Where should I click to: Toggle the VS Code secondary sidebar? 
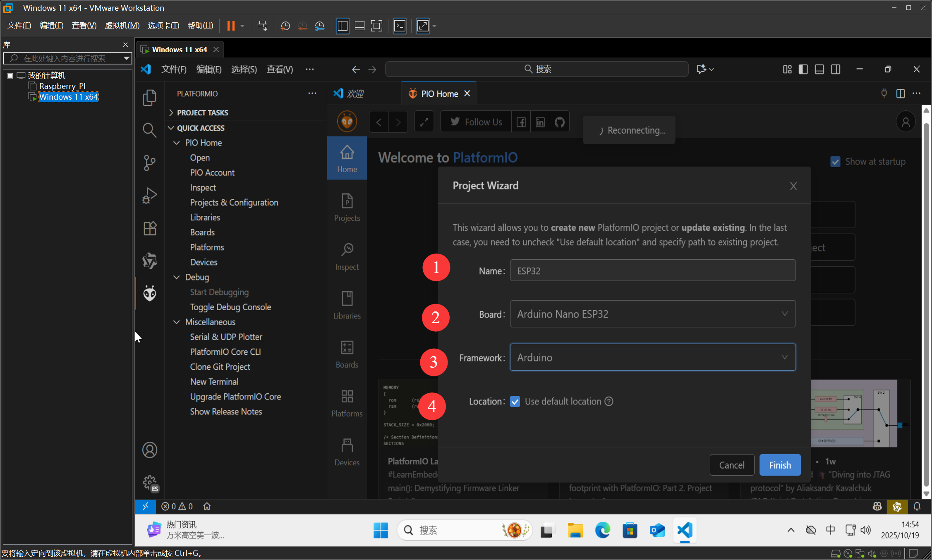[835, 69]
